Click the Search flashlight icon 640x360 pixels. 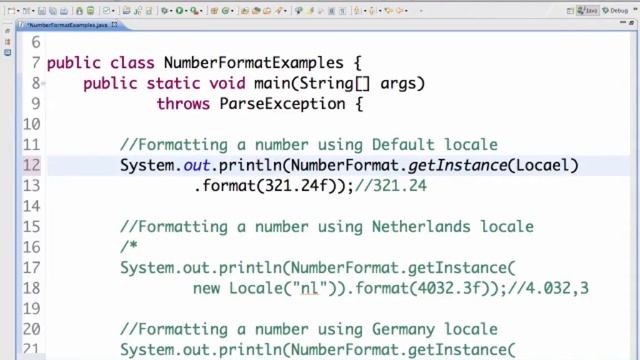(x=278, y=11)
